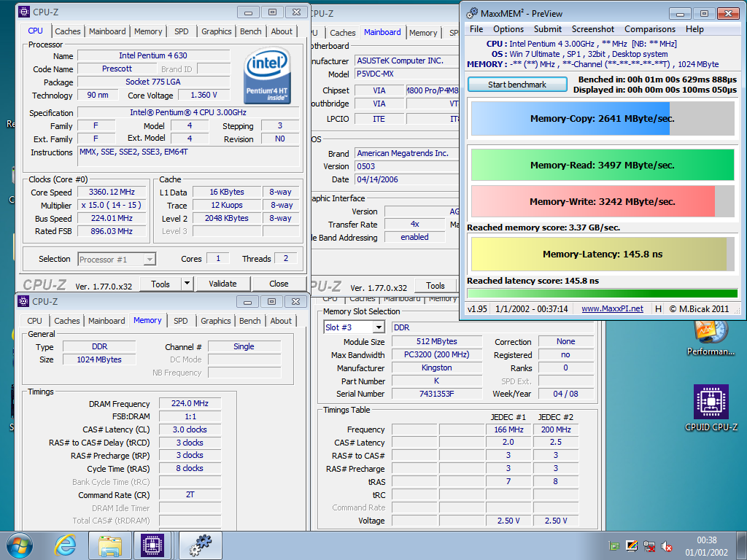
Task: Select CPU tab in Memory CPU-Z window
Action: coord(34,321)
